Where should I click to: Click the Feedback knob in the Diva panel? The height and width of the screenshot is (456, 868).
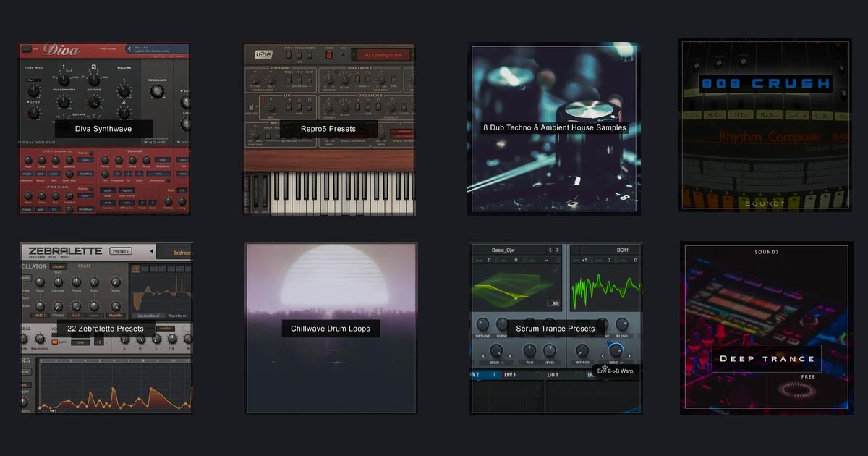tap(157, 91)
